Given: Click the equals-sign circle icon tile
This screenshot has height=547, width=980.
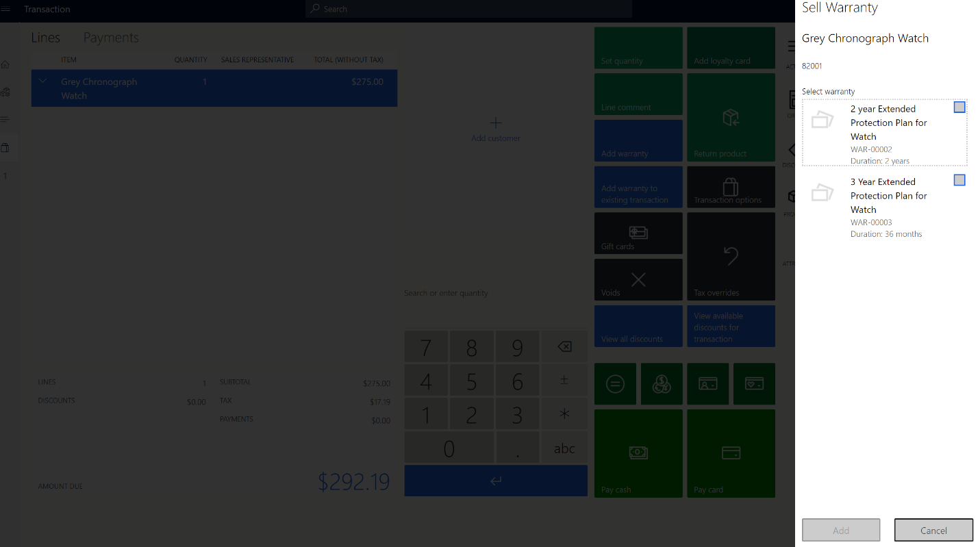Looking at the screenshot, I should click(615, 384).
